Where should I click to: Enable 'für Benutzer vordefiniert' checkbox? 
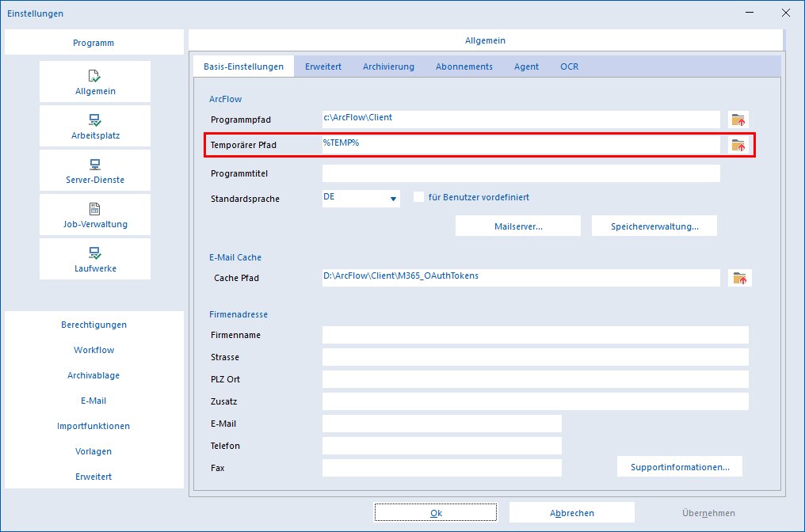pos(419,197)
